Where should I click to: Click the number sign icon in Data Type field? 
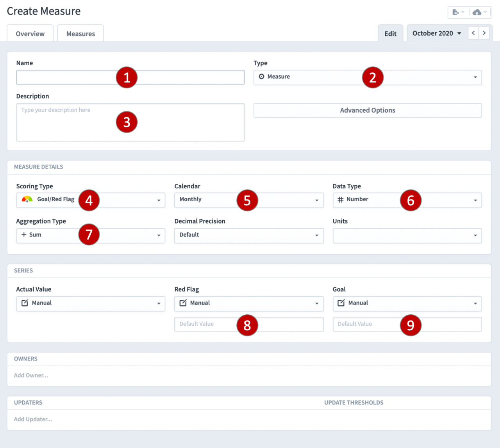[x=340, y=199]
